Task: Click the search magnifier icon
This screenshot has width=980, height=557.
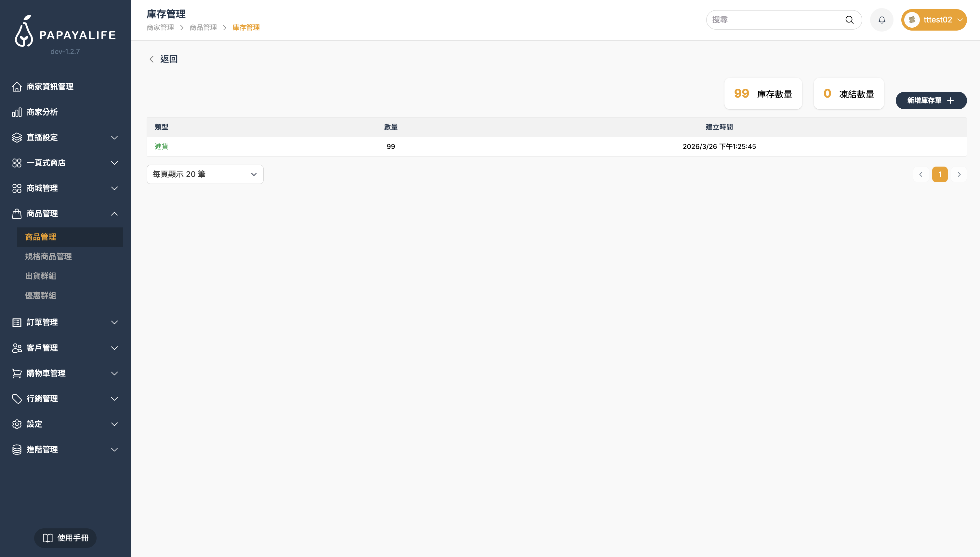Action: click(x=849, y=20)
